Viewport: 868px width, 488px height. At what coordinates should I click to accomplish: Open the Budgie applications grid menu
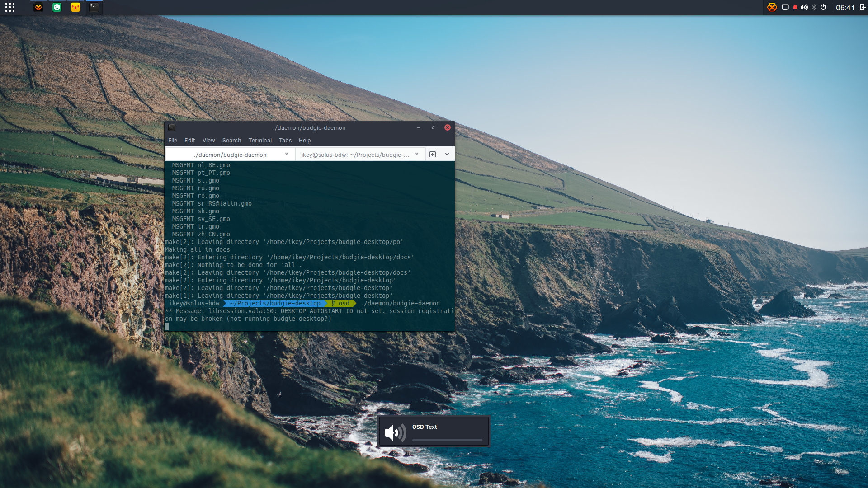tap(10, 7)
